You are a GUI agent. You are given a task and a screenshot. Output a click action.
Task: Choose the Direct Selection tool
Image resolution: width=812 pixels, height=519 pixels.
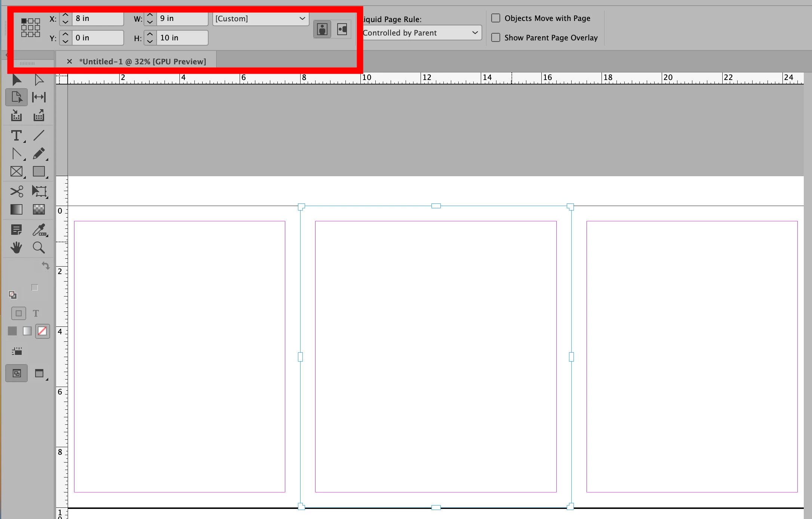click(x=39, y=80)
